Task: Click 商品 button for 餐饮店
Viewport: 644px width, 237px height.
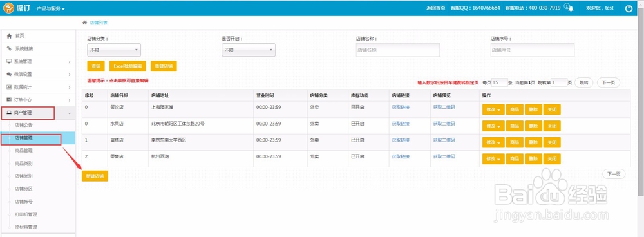Action: click(x=515, y=109)
